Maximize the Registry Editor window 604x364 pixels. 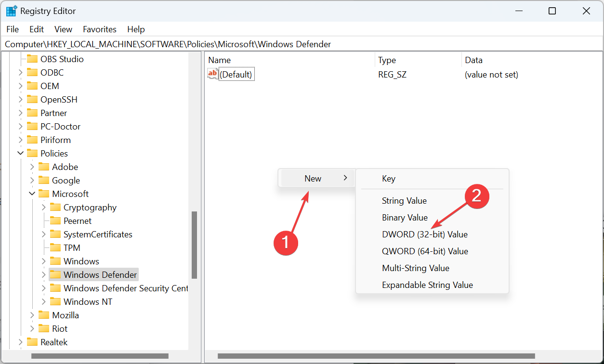point(552,11)
